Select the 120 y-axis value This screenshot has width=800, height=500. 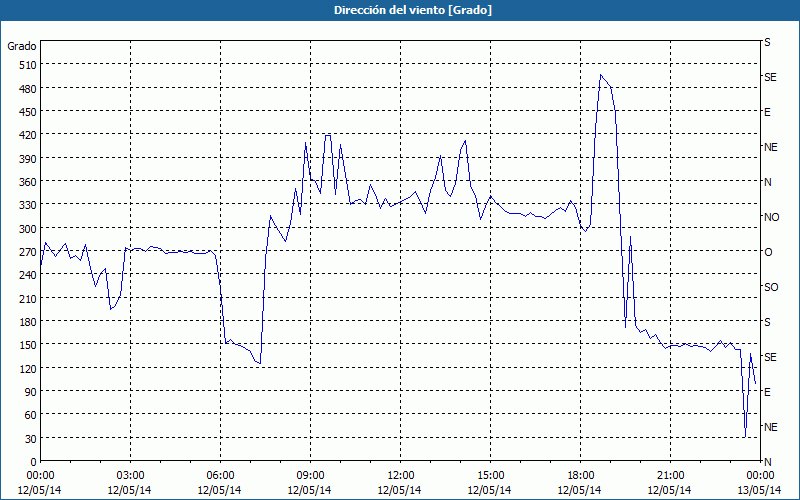point(29,368)
